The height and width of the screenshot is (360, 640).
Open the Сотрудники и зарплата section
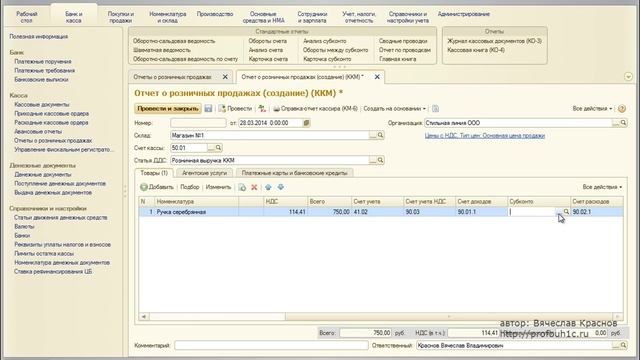coord(312,17)
